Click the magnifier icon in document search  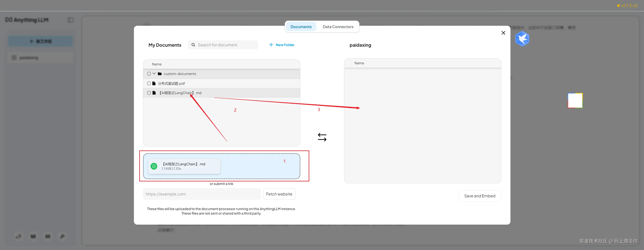(x=193, y=45)
